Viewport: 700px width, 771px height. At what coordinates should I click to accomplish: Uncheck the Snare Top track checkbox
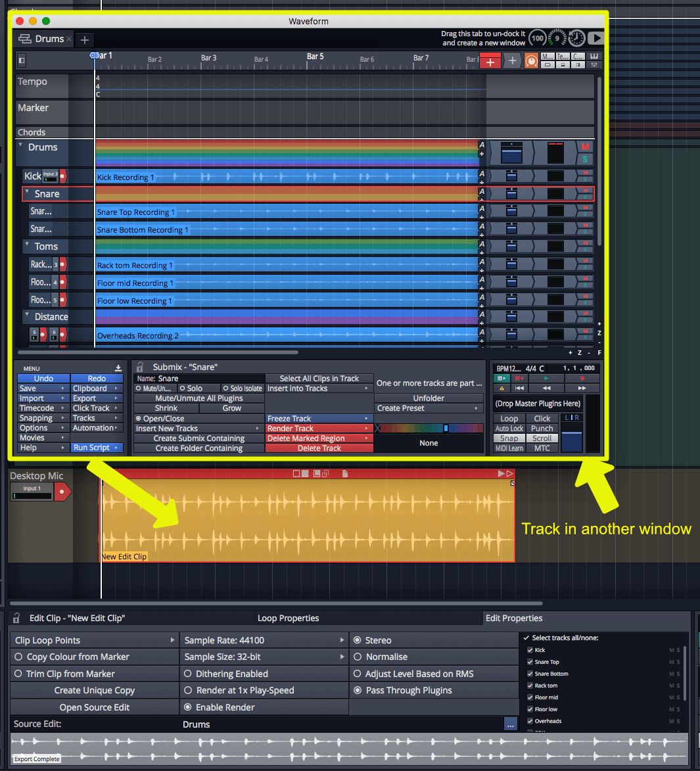pos(530,662)
